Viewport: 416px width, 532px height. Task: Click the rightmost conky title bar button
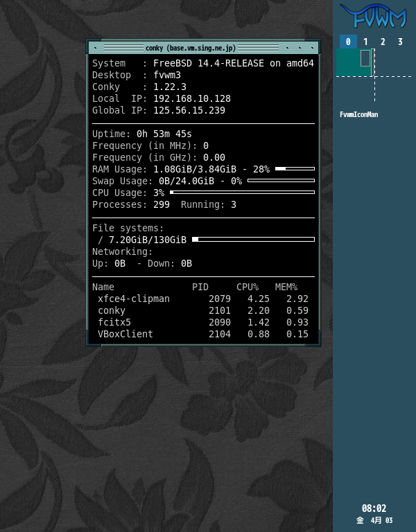[x=313, y=48]
